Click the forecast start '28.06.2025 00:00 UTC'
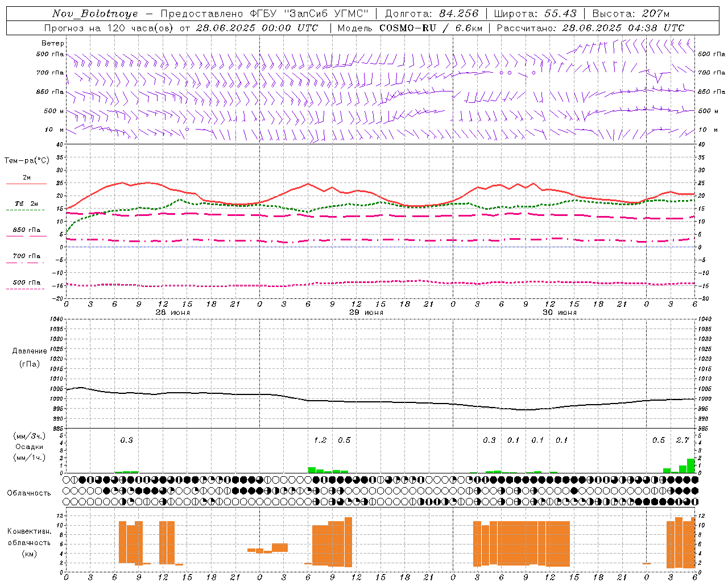The height and width of the screenshot is (582, 728). [x=257, y=28]
